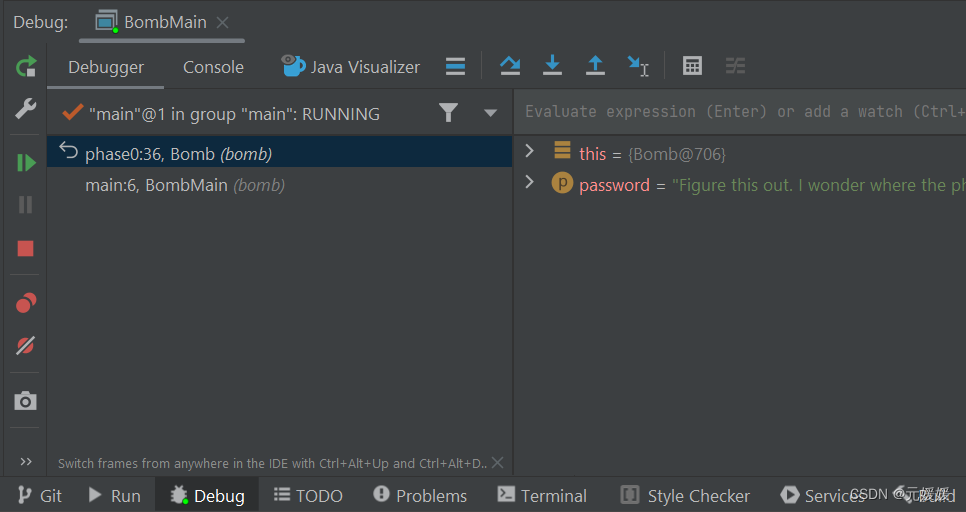Screen dimensions: 966x512
Task: Dismiss switch frames hint
Action: (x=498, y=463)
